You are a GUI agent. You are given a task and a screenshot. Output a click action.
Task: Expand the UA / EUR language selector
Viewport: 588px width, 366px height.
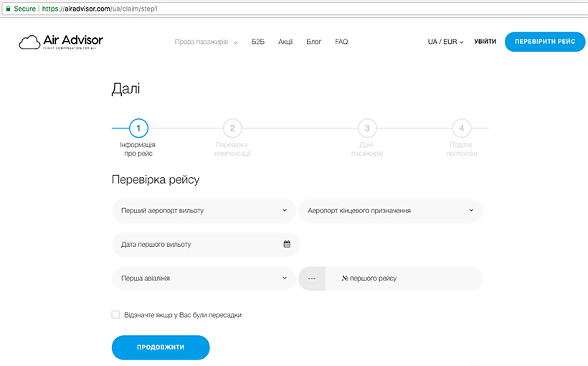click(445, 42)
